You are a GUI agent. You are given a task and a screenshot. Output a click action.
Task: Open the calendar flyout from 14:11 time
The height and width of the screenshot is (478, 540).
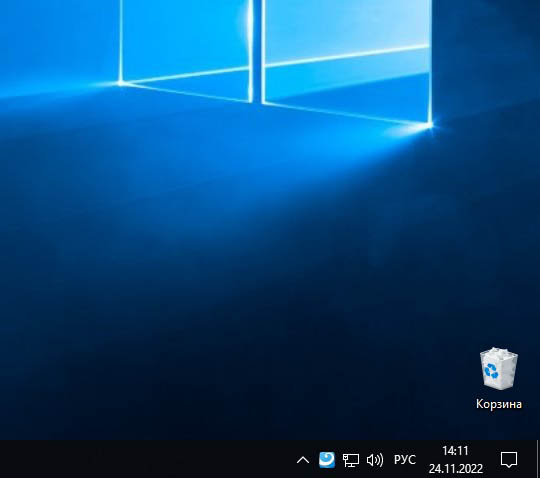tap(455, 450)
